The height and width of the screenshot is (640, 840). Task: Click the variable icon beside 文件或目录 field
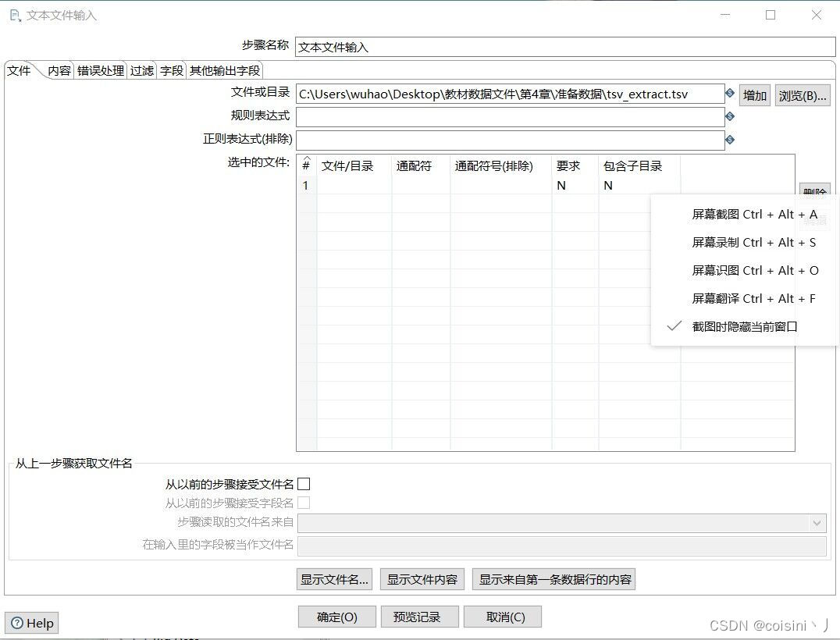point(730,94)
